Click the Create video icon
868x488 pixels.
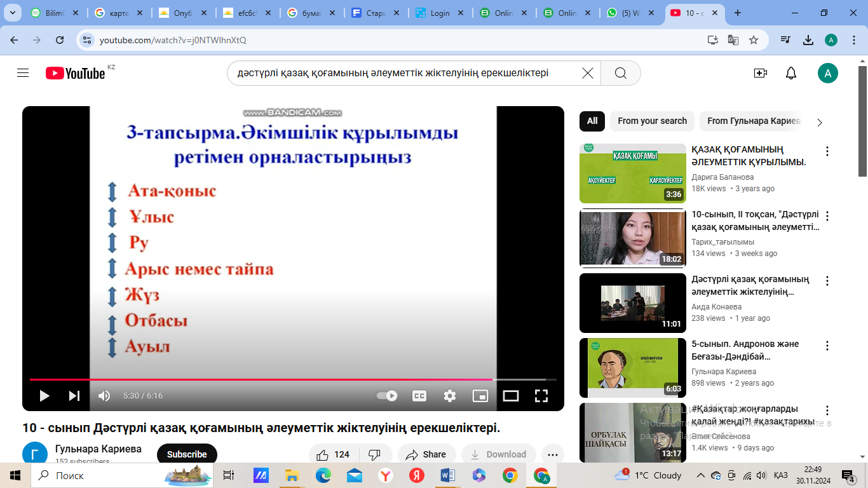coord(760,73)
